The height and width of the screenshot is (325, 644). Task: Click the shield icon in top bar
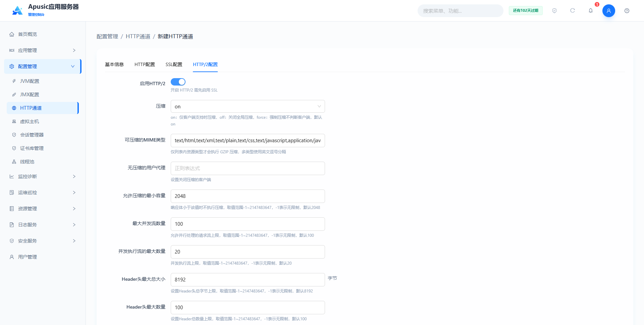point(554,11)
